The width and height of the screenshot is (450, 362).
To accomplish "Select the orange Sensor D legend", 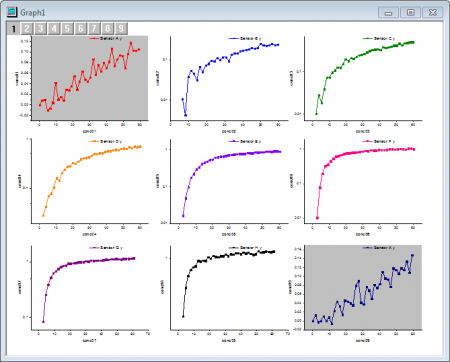I will click(x=106, y=141).
